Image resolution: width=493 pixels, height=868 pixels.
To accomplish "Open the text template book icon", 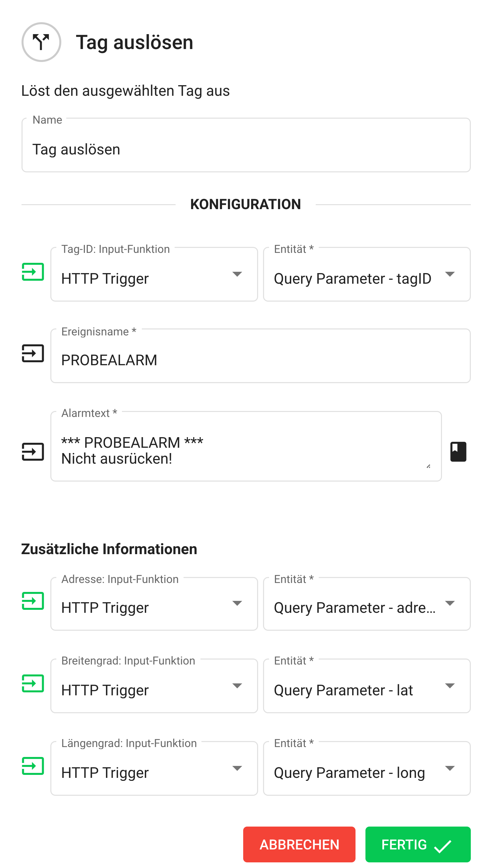I will pos(458,451).
